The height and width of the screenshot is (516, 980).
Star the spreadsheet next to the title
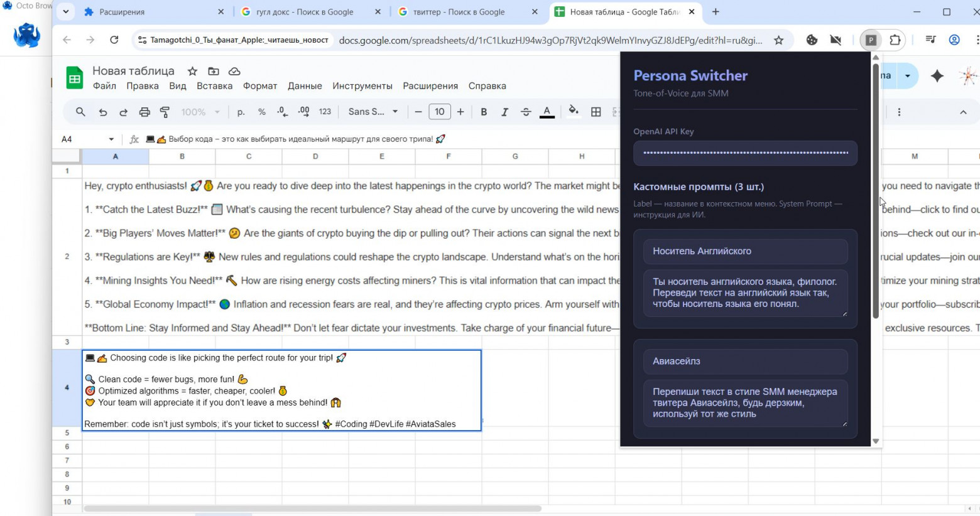(193, 71)
